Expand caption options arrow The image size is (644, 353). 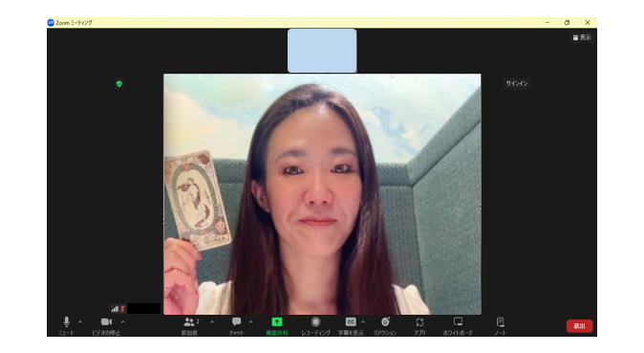coord(363,322)
